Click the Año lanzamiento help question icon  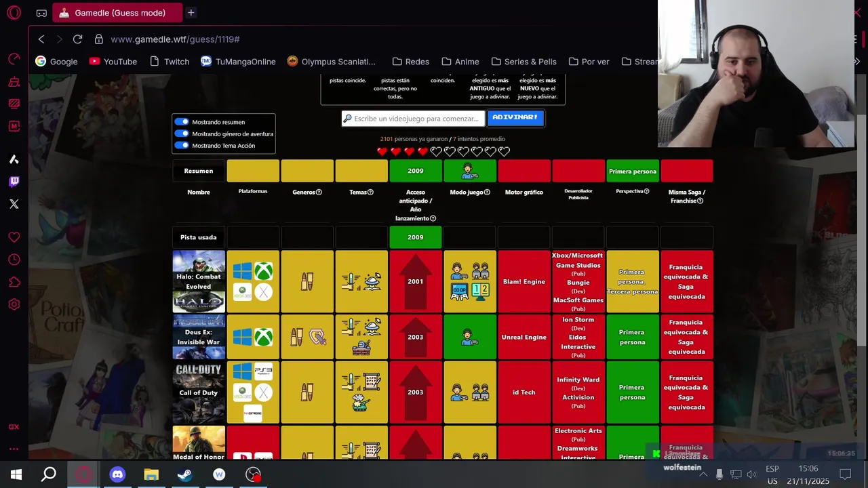[x=433, y=218]
